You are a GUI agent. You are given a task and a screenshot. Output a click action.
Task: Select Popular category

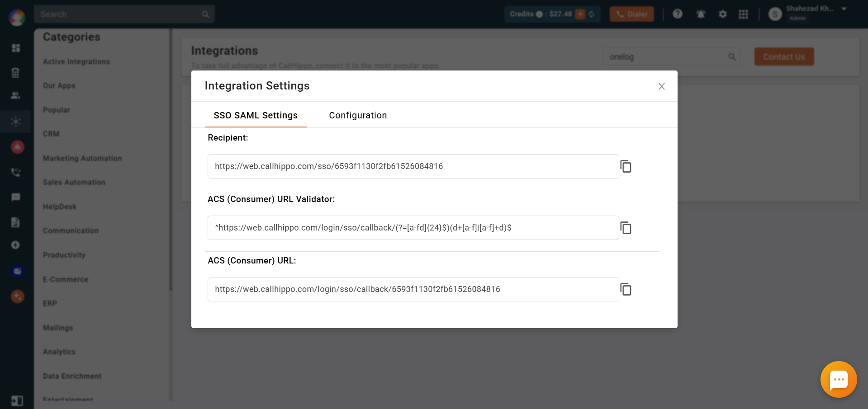tap(57, 110)
